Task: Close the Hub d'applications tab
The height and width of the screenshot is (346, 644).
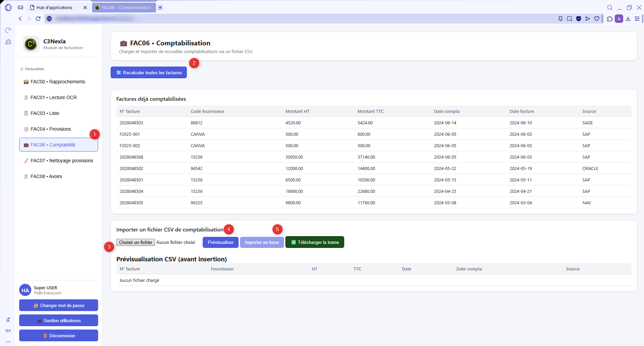Action: [x=85, y=7]
